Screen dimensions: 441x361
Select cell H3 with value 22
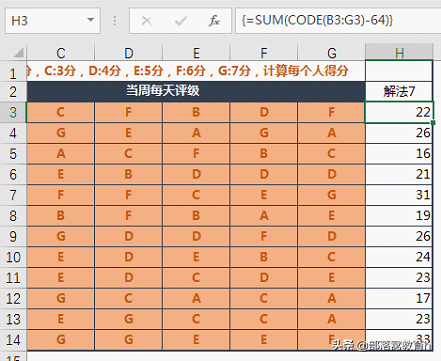pos(399,112)
